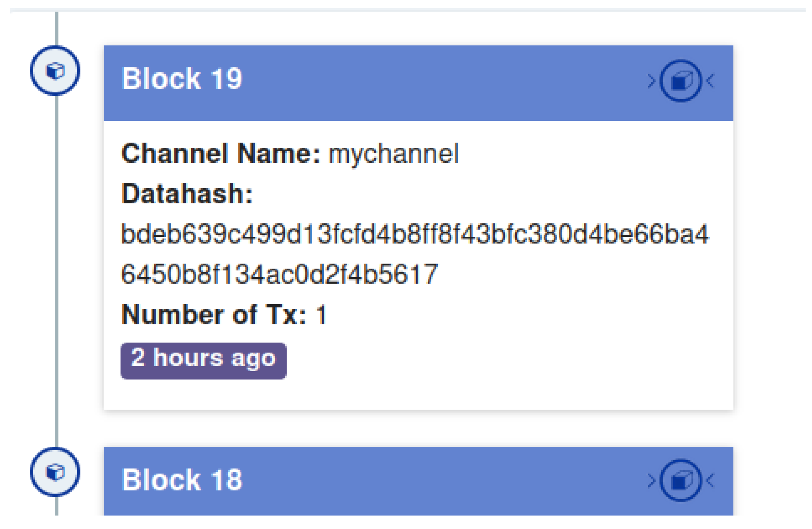
Task: Click the Datahash label
Action: tap(187, 194)
